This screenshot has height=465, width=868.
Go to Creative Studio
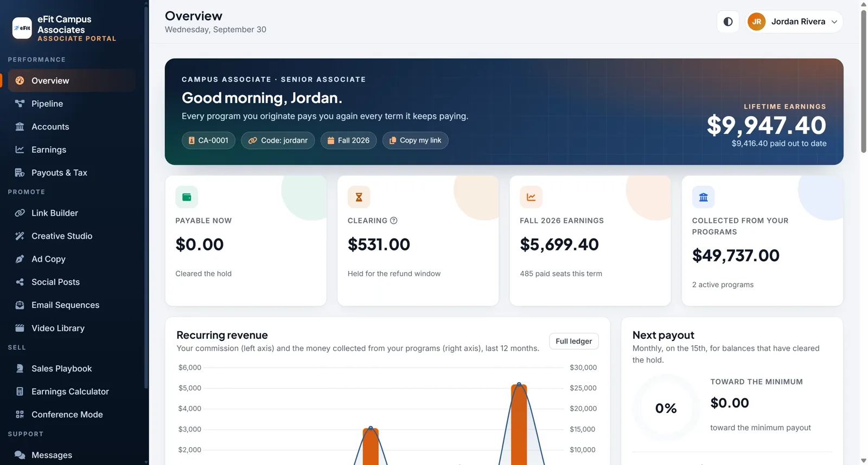(x=72, y=236)
